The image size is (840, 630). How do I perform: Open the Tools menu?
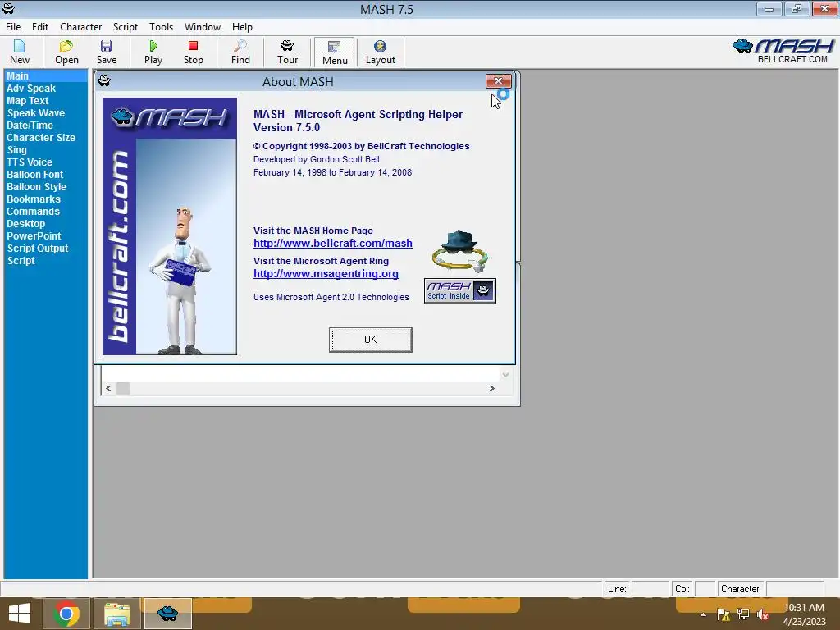(161, 27)
